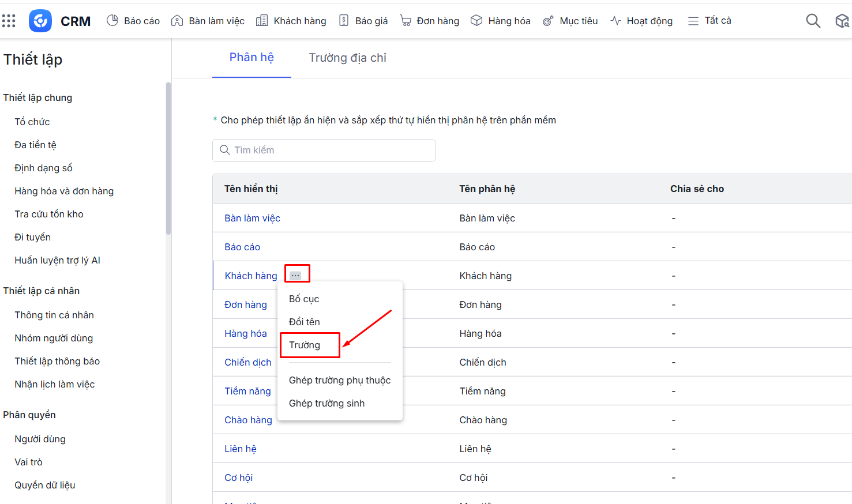Click the Đơn hàng cart icon
The image size is (852, 504).
[x=406, y=21]
